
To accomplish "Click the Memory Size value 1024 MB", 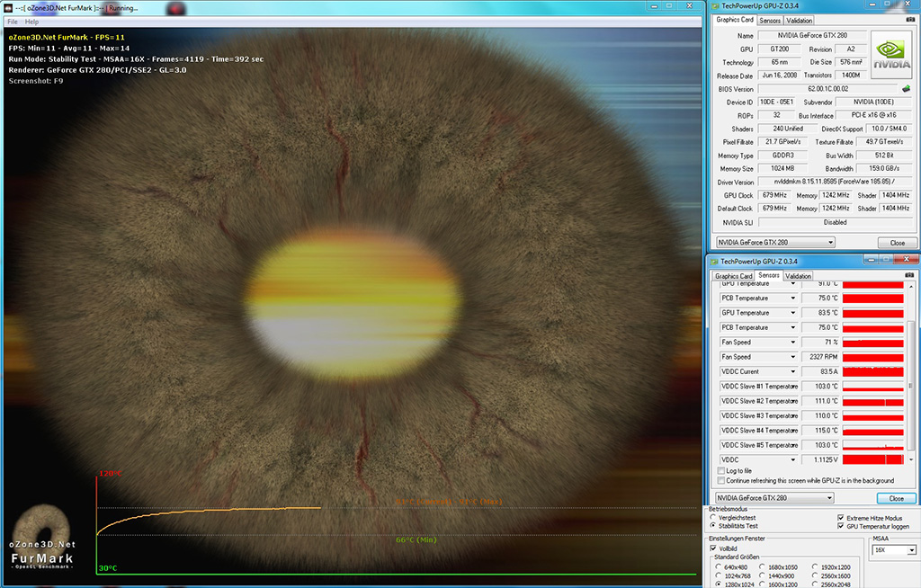I will coord(782,169).
